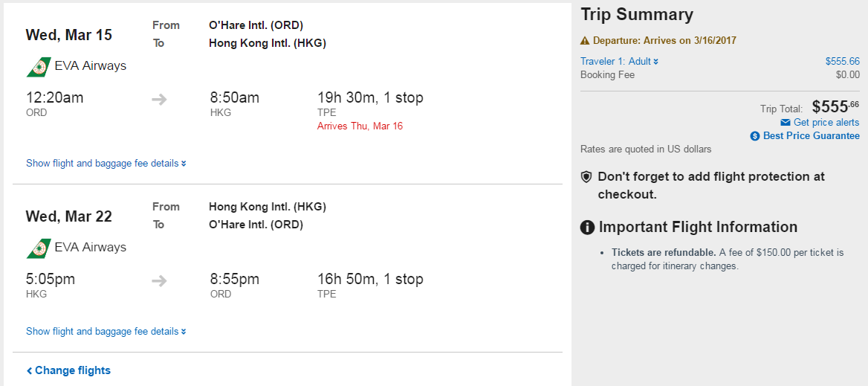This screenshot has width=868, height=386.
Task: Click the dollar badge icon for Best Price Guarantee
Action: coord(755,136)
